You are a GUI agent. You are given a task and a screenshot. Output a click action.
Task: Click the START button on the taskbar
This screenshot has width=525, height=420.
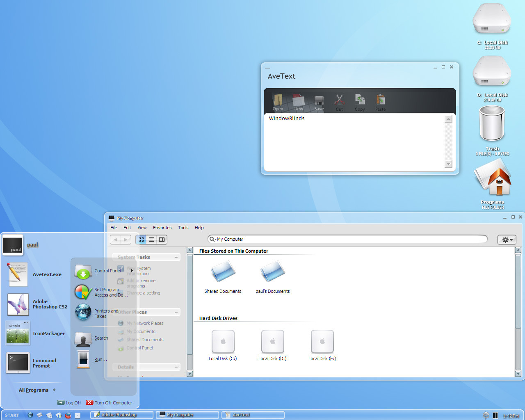click(12, 415)
